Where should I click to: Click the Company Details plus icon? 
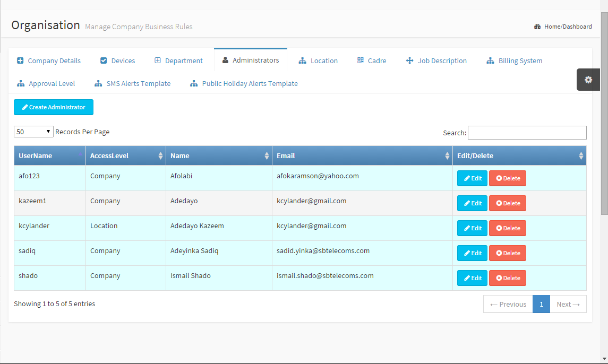[20, 60]
